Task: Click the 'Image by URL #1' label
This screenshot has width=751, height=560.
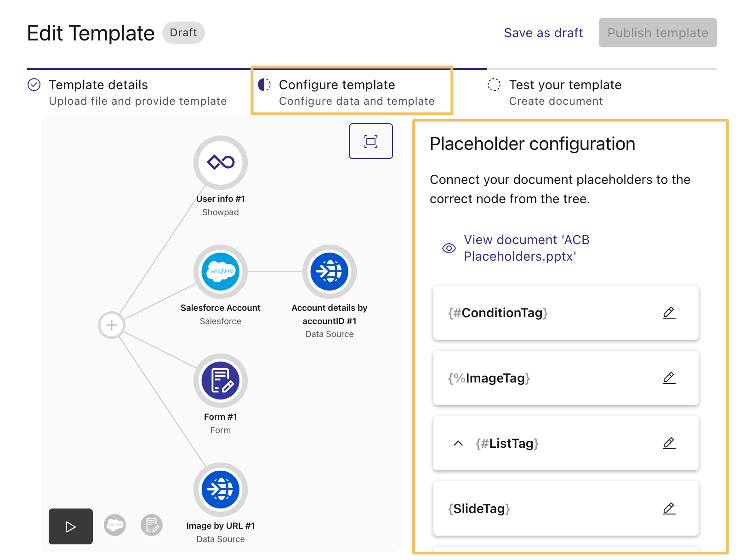Action: pos(221,526)
